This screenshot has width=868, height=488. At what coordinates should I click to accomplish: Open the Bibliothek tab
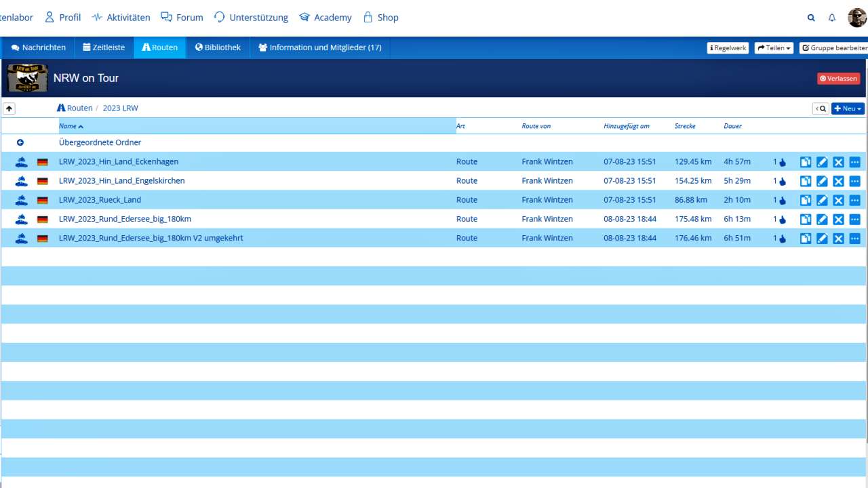pos(218,47)
